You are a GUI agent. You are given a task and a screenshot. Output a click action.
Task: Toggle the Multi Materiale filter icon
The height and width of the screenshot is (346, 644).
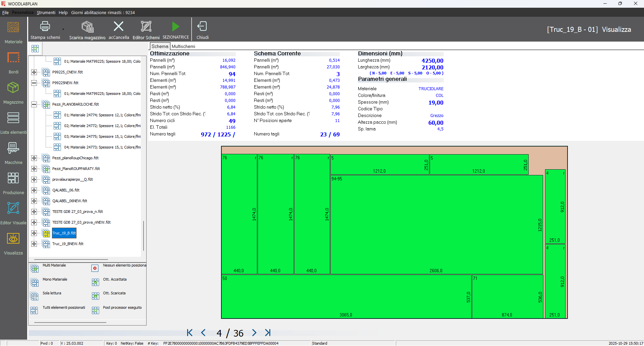pyautogui.click(x=35, y=269)
